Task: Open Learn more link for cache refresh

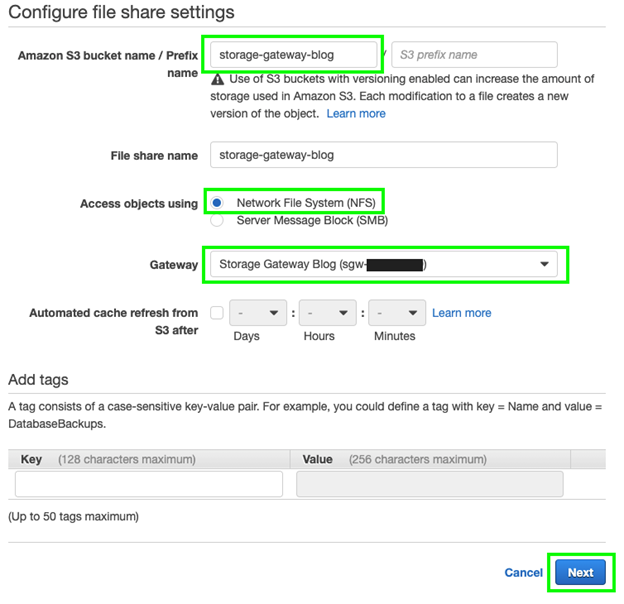Action: tap(462, 313)
